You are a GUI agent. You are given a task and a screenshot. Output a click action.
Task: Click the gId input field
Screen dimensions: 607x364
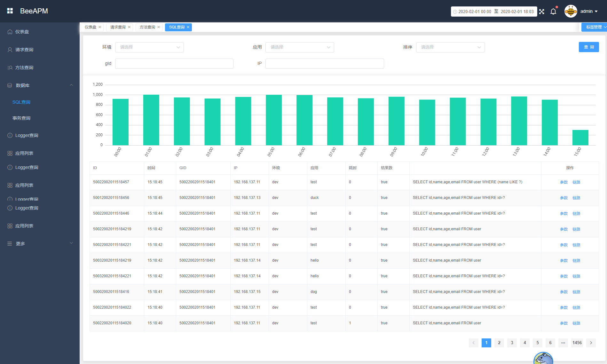tap(174, 63)
